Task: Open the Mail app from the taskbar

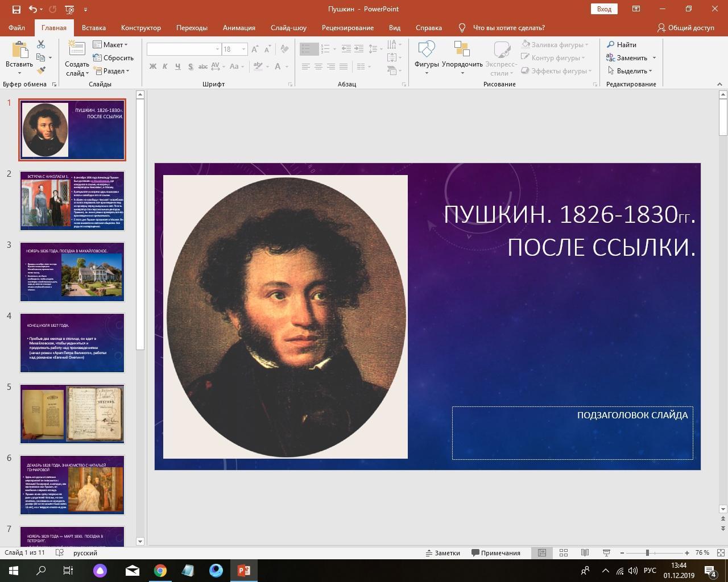Action: pos(133,571)
